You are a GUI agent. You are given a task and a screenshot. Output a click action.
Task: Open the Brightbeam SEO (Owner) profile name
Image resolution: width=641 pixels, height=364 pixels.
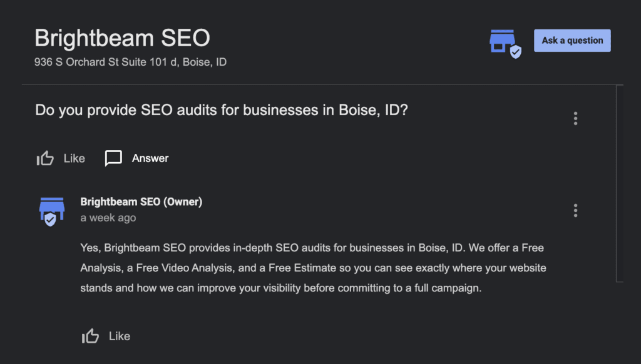tap(141, 201)
